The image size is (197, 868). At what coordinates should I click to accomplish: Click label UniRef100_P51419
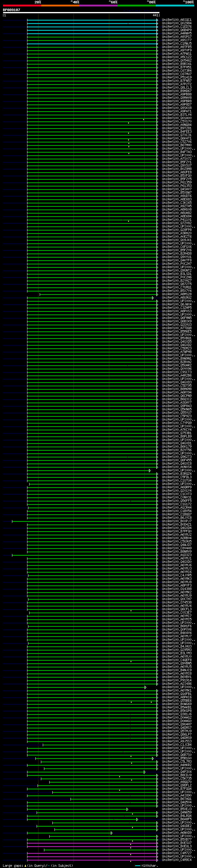(176, 78)
